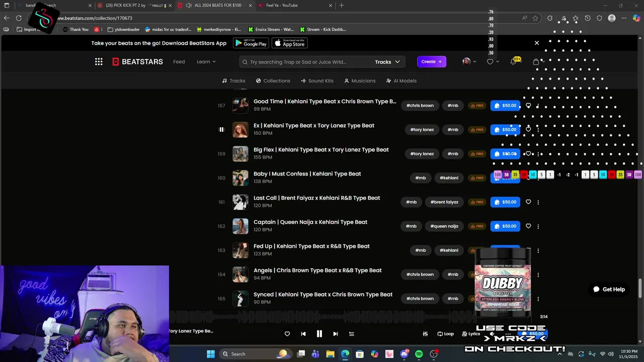644x362 pixels.
Task: Like the 'Ex | Kehlani Type Beat' track
Action: (528, 130)
